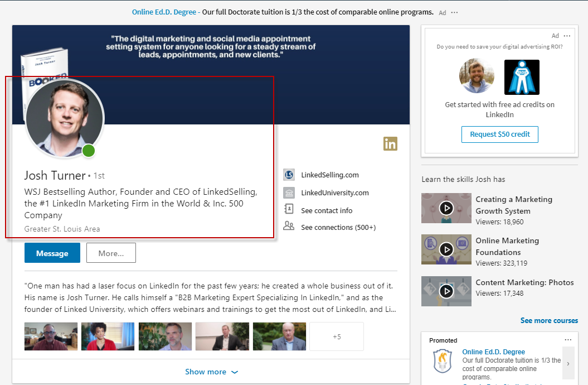Play the Online Marketing Foundations course video
This screenshot has height=385, width=588.
[446, 249]
